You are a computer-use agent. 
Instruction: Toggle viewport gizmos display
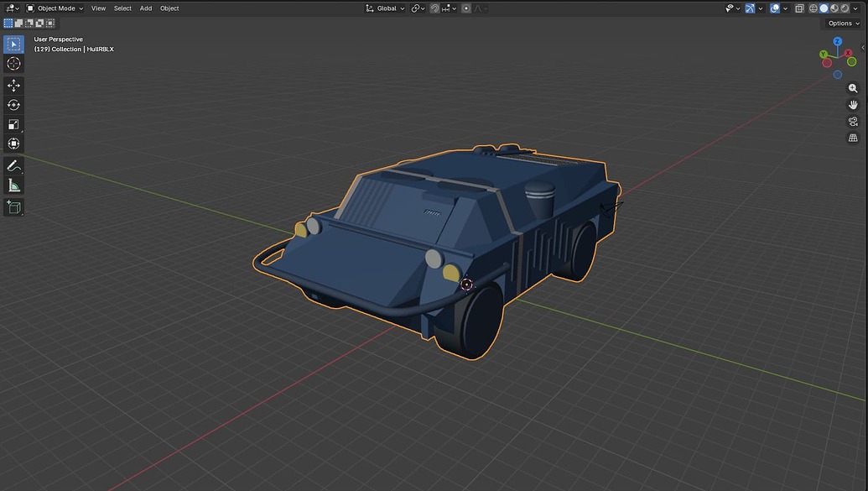[750, 8]
